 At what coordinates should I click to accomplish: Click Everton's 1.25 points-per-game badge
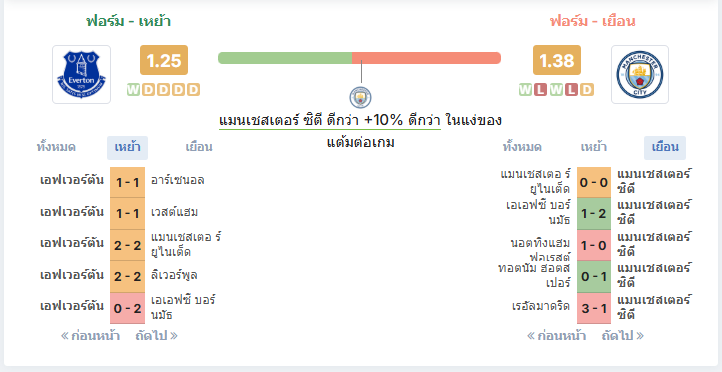164,60
